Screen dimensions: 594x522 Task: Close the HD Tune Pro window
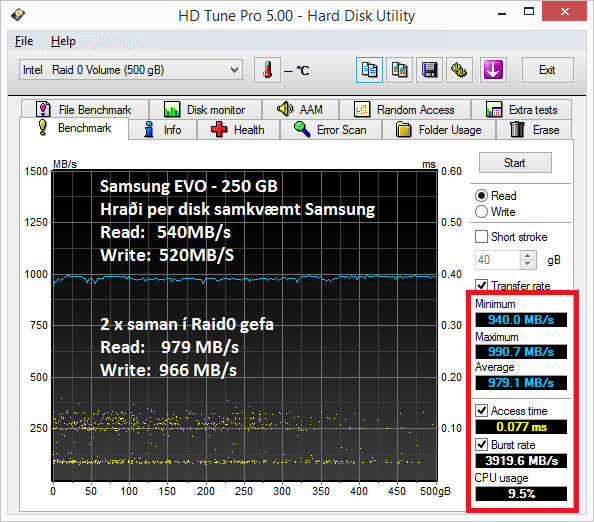pos(565,11)
